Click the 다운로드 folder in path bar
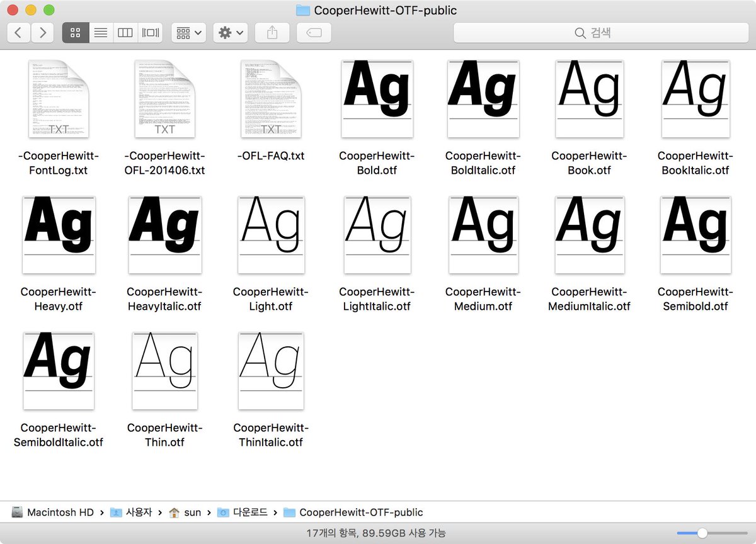Image resolution: width=756 pixels, height=544 pixels. click(x=243, y=513)
